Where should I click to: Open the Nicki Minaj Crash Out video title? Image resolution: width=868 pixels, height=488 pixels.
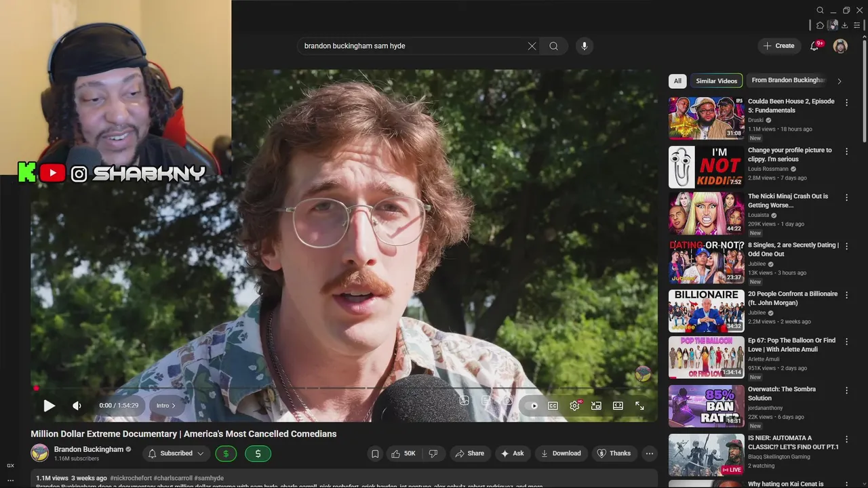click(788, 201)
